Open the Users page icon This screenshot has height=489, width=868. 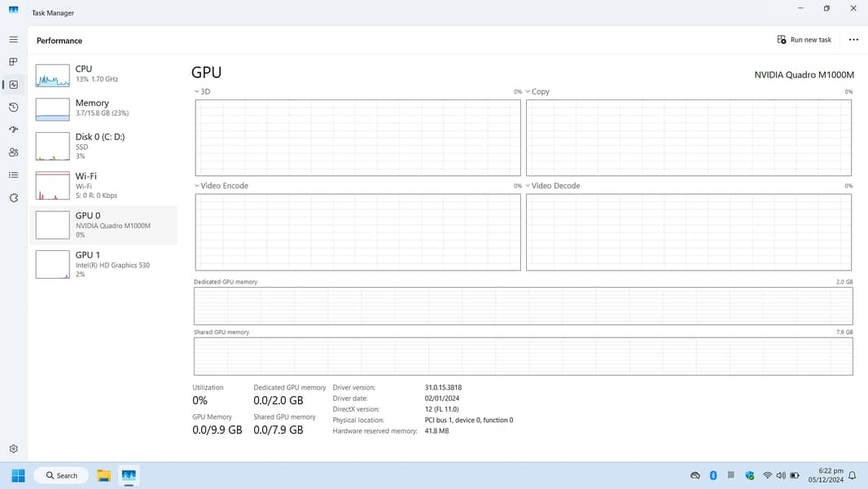(13, 152)
